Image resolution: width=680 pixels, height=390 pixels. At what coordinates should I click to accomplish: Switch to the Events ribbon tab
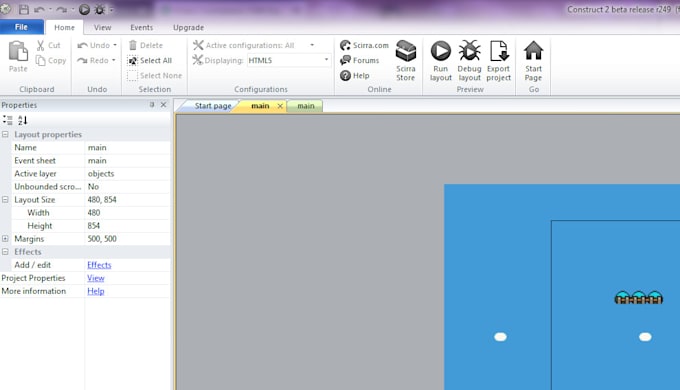(x=141, y=27)
